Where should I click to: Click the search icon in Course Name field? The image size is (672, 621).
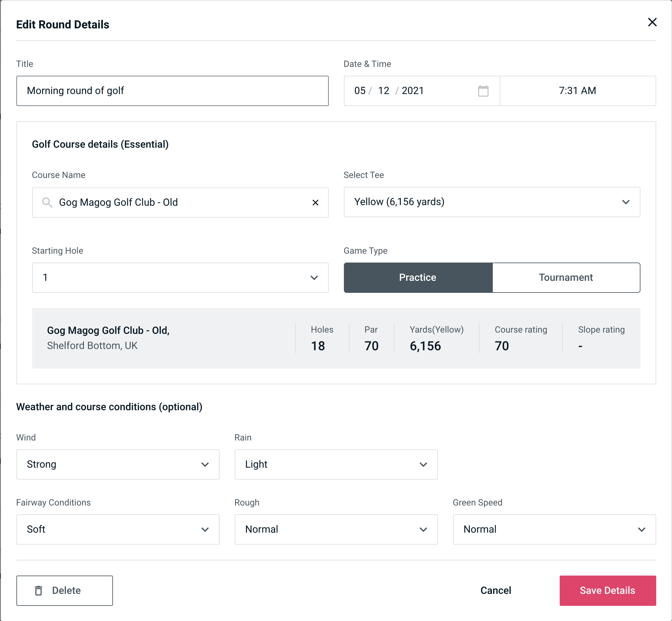[x=47, y=202]
